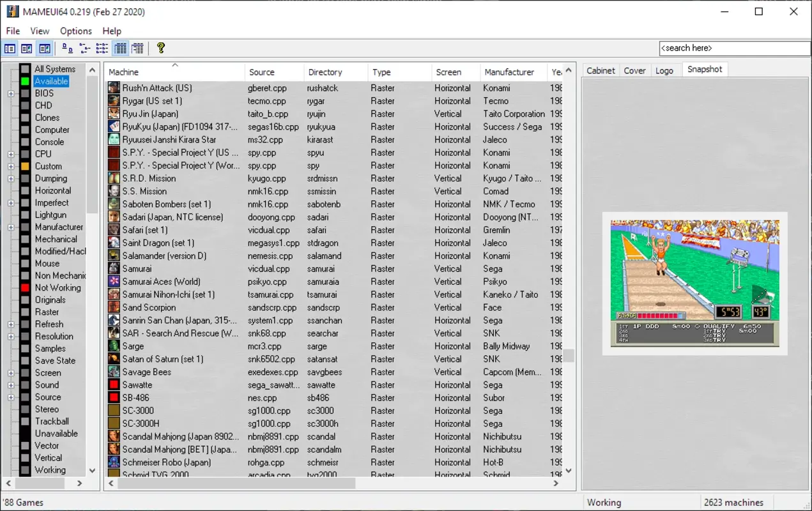Click the red Not Working folder icon
The image size is (812, 511).
coord(24,287)
